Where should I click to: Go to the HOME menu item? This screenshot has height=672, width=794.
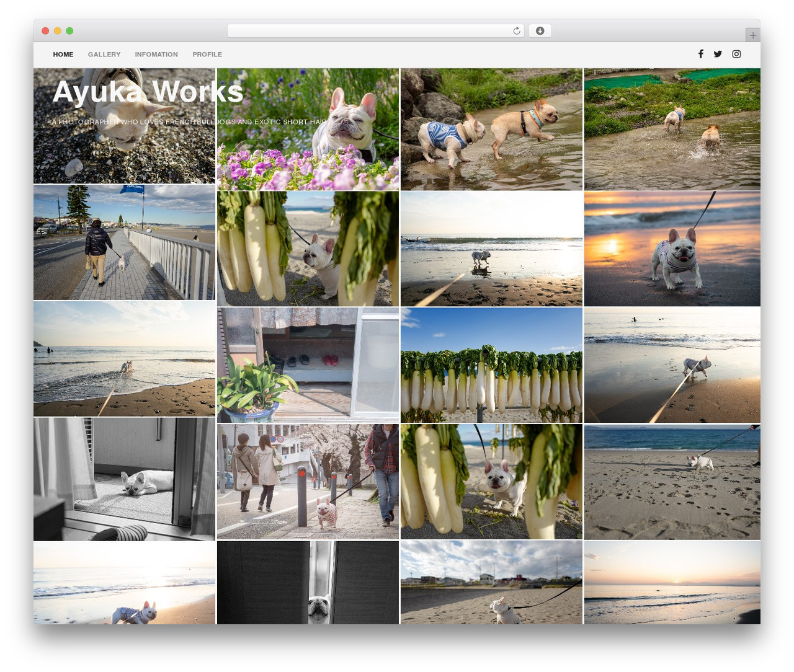63,55
